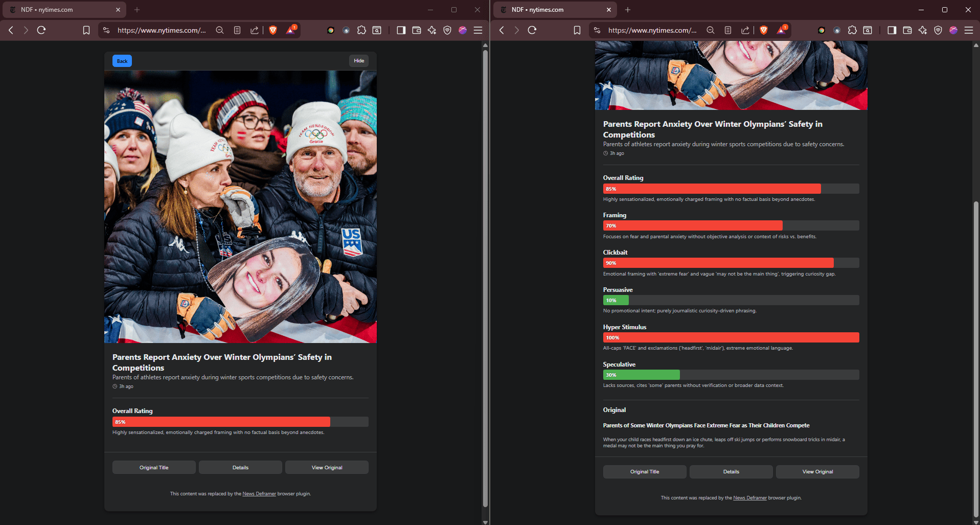
Task: Toggle reader mode in the right window
Action: [728, 30]
